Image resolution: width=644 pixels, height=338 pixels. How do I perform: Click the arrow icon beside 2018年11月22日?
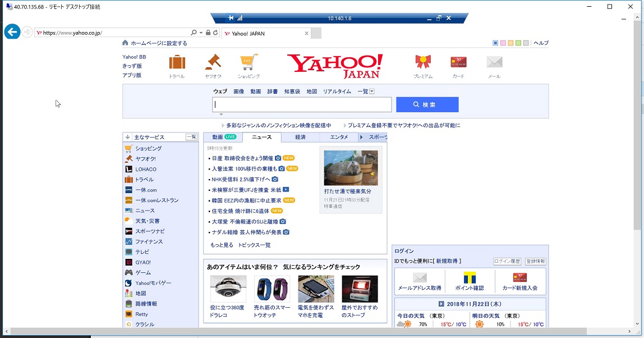click(441, 304)
